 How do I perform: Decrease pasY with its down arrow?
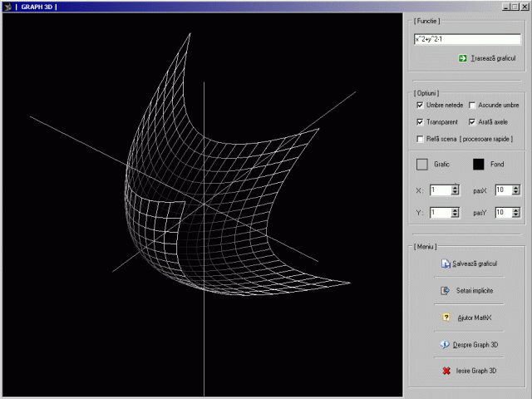pos(515,215)
